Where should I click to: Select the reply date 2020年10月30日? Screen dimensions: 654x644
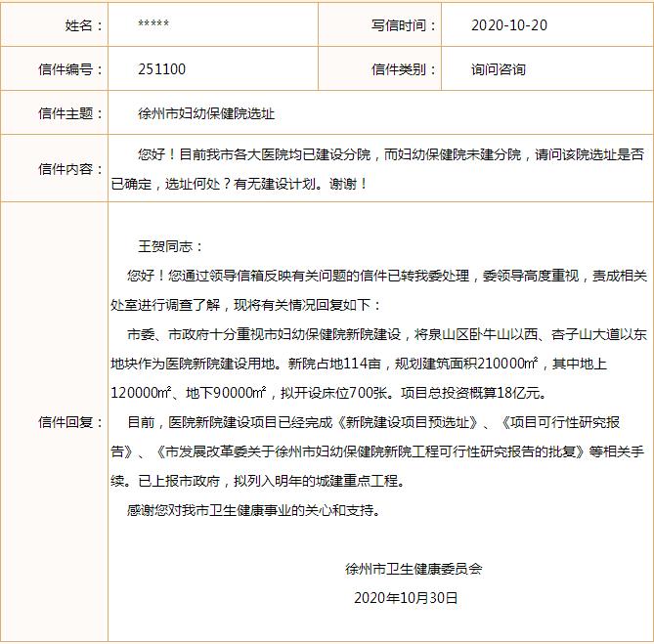click(406, 598)
